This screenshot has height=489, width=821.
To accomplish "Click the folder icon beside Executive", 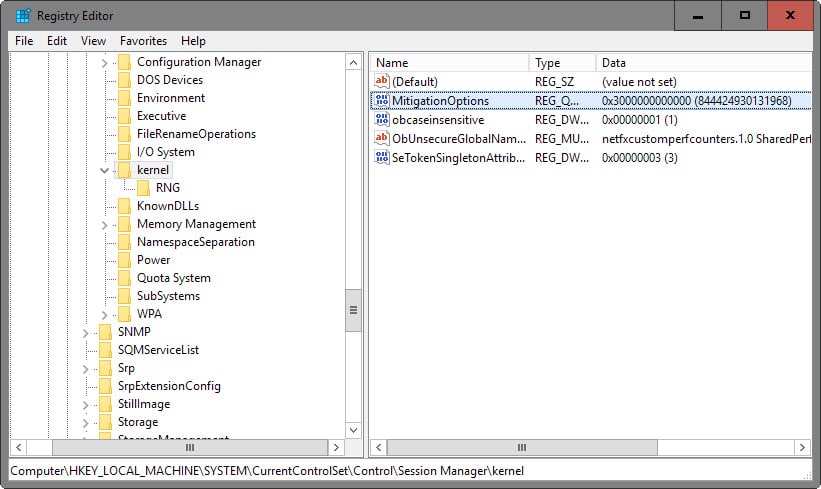I will click(124, 116).
